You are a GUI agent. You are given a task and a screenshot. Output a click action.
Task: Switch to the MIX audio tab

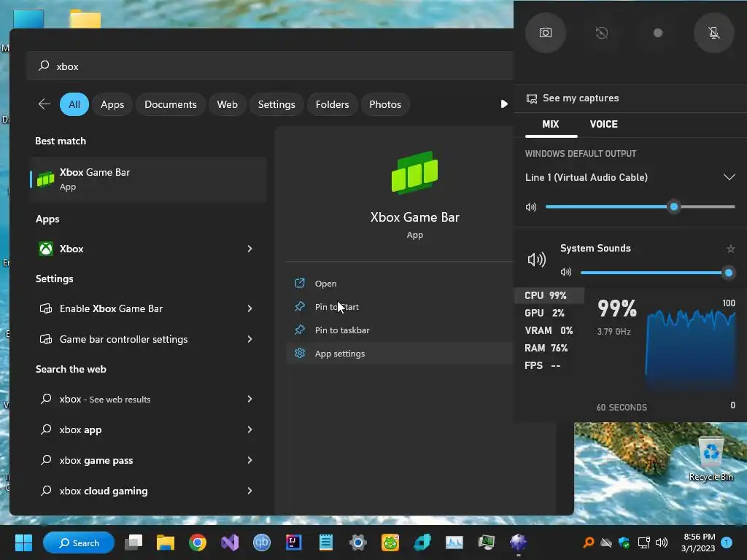click(551, 124)
